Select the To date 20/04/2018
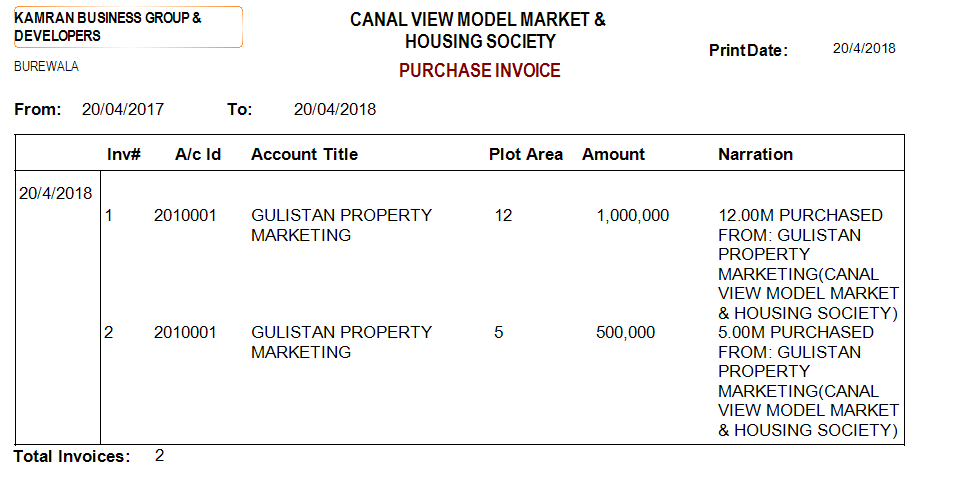960x495 pixels. [335, 110]
